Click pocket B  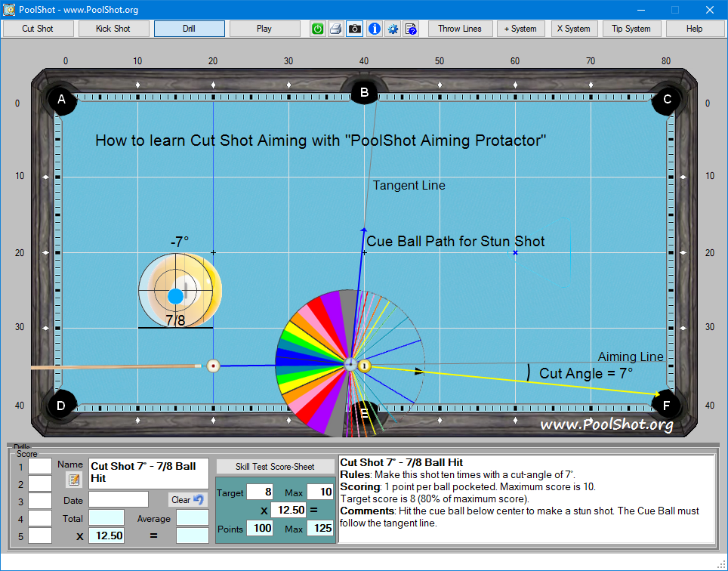pyautogui.click(x=365, y=91)
